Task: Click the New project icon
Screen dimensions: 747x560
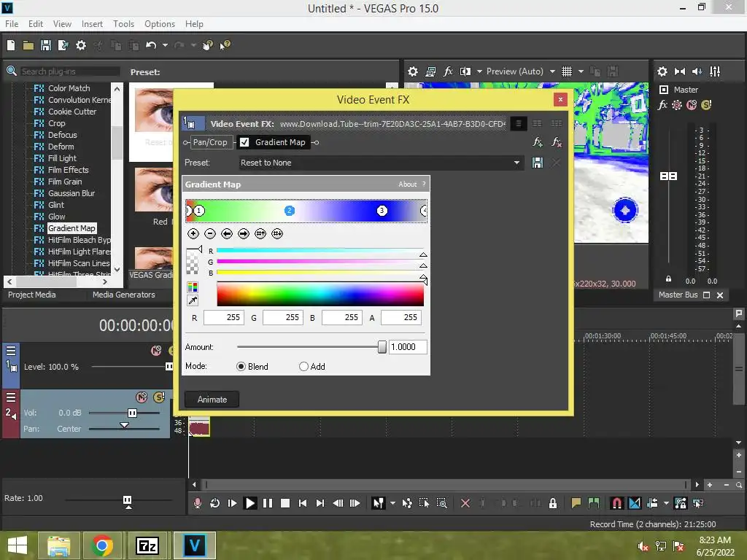Action: [x=11, y=45]
